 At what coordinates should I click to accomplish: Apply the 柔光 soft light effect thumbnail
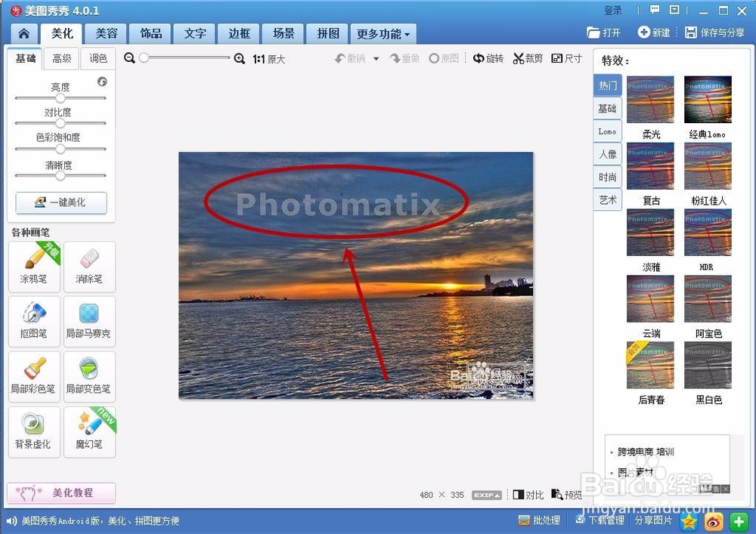point(650,99)
